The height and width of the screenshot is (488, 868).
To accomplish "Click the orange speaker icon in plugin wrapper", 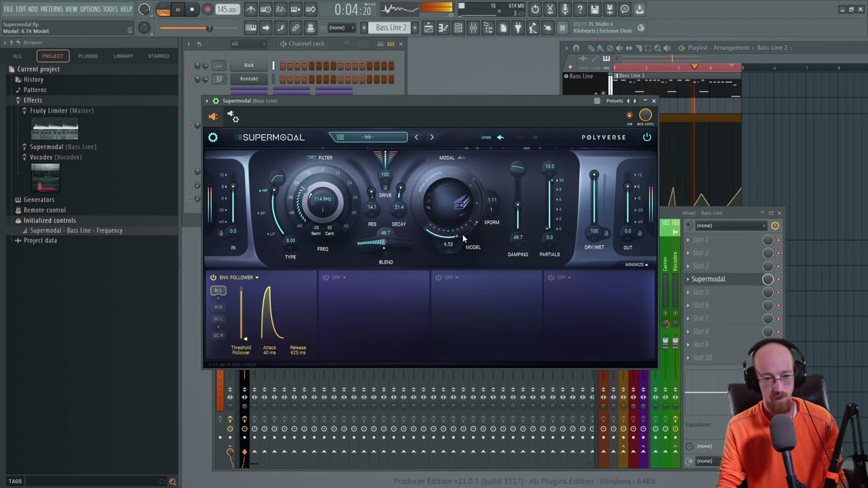I will (213, 117).
